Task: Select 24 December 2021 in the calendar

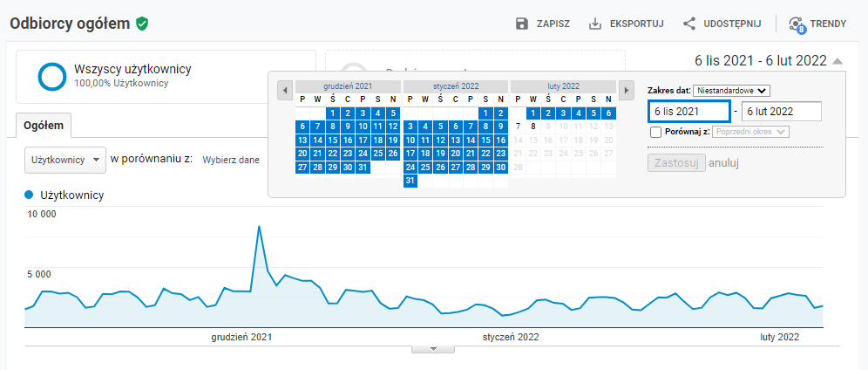Action: tap(363, 154)
